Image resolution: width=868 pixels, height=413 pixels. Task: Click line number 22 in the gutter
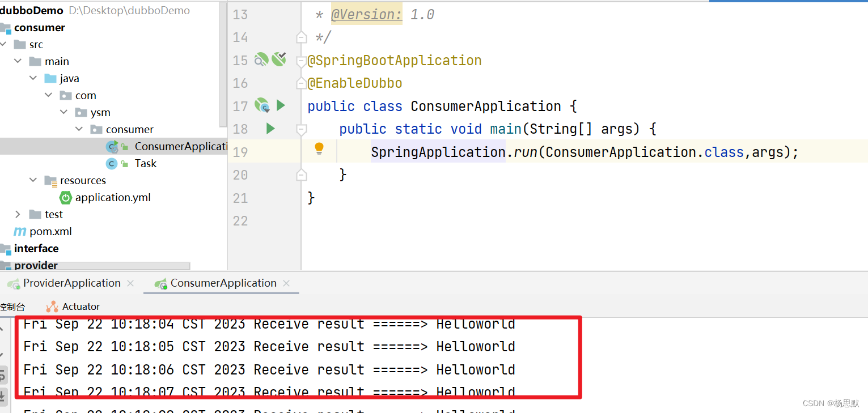(240, 220)
